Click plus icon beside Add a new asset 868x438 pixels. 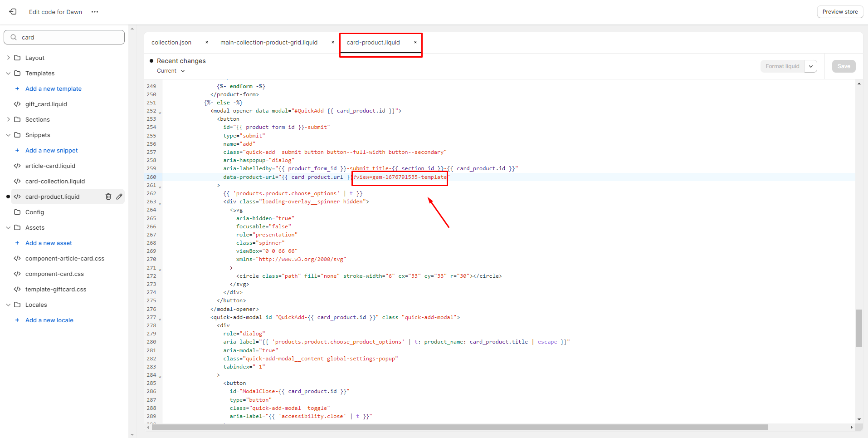[x=17, y=243]
